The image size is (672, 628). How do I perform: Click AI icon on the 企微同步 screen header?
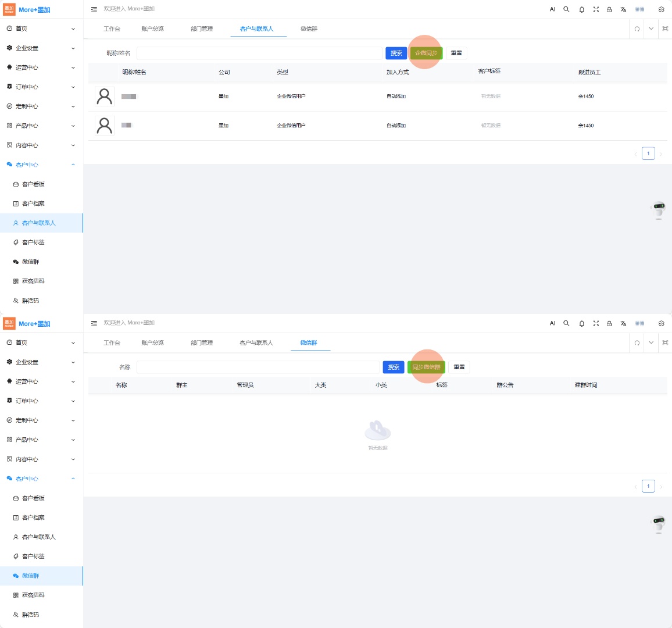point(552,9)
